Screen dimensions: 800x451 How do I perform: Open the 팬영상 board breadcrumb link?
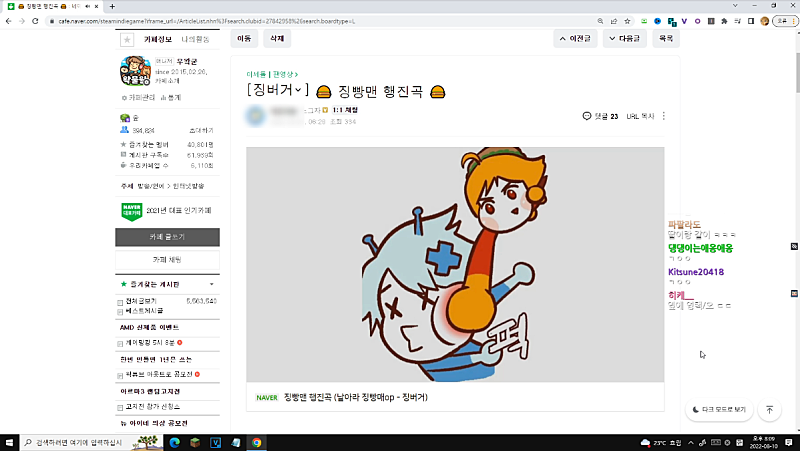pyautogui.click(x=285, y=74)
